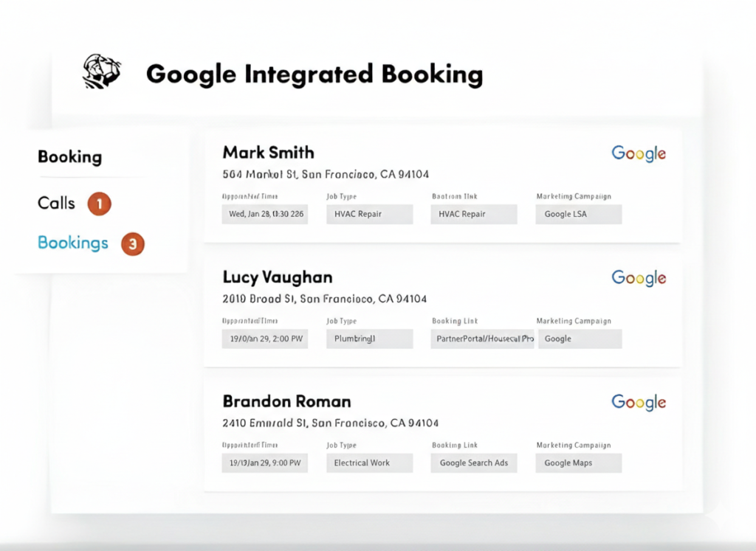Open Lucy Vaughan's booking name
This screenshot has width=756, height=551.
click(x=277, y=277)
